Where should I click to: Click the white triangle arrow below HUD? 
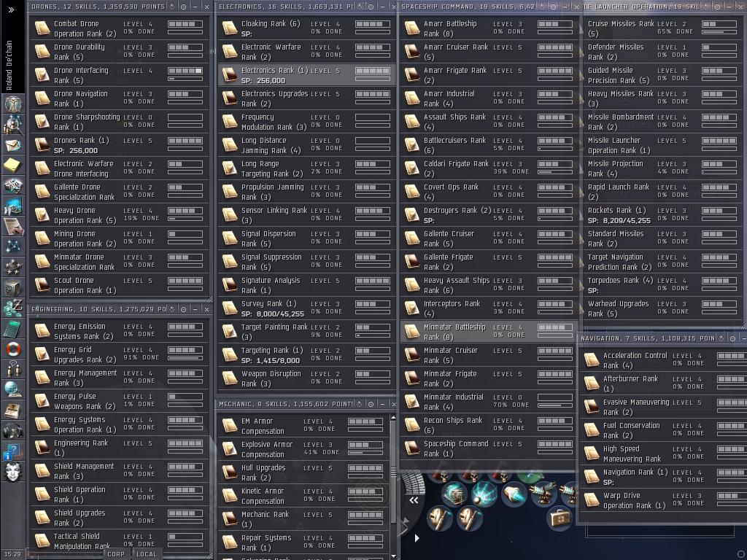(417, 538)
